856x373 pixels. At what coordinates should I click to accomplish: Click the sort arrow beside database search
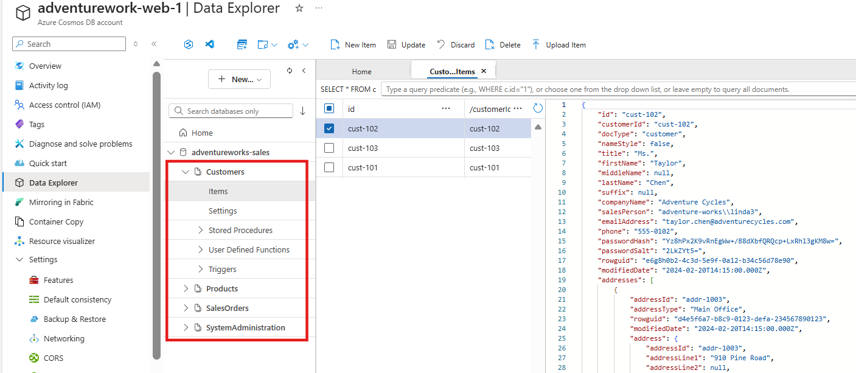(x=302, y=111)
